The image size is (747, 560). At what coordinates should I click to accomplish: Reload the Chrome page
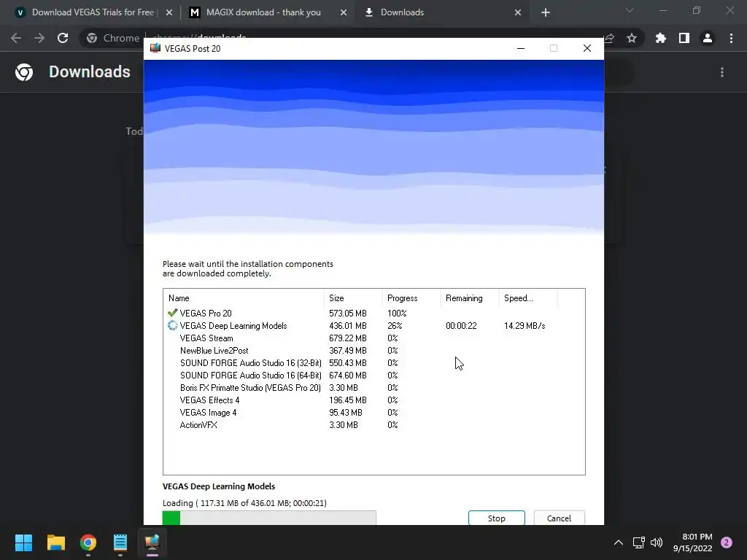pos(63,38)
